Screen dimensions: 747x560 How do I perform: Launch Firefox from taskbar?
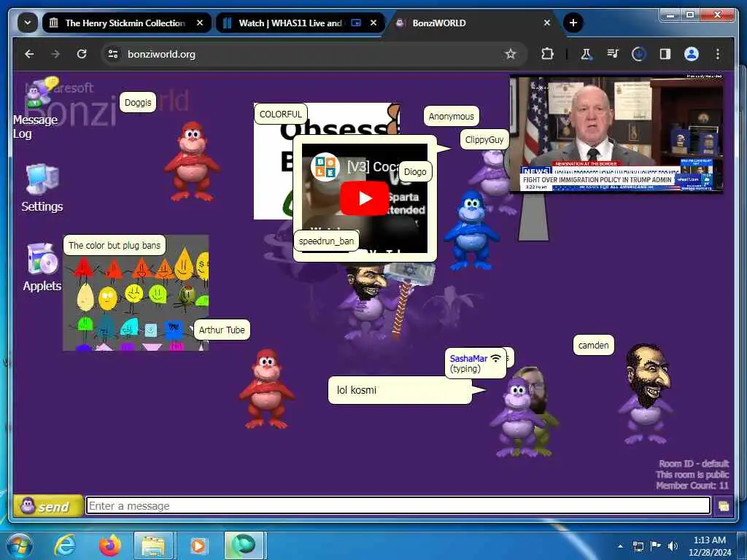pyautogui.click(x=109, y=545)
